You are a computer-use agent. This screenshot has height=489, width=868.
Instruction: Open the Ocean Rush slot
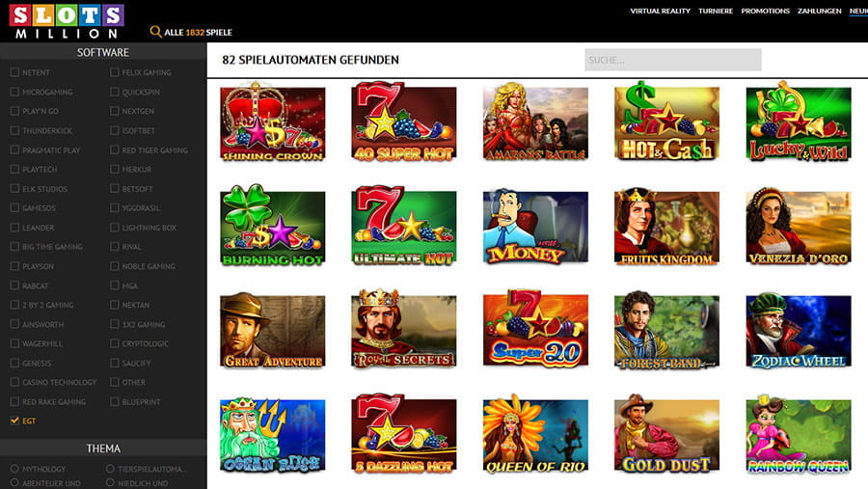[272, 434]
